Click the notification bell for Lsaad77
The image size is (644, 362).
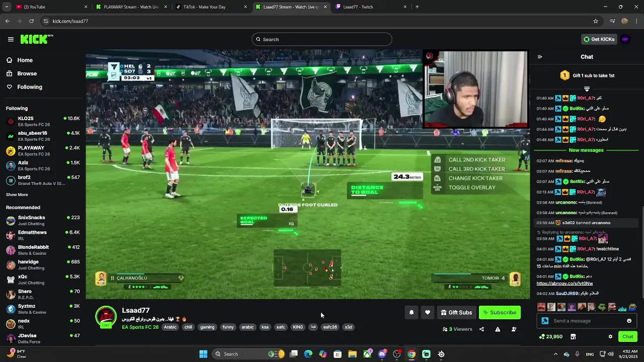point(412,312)
